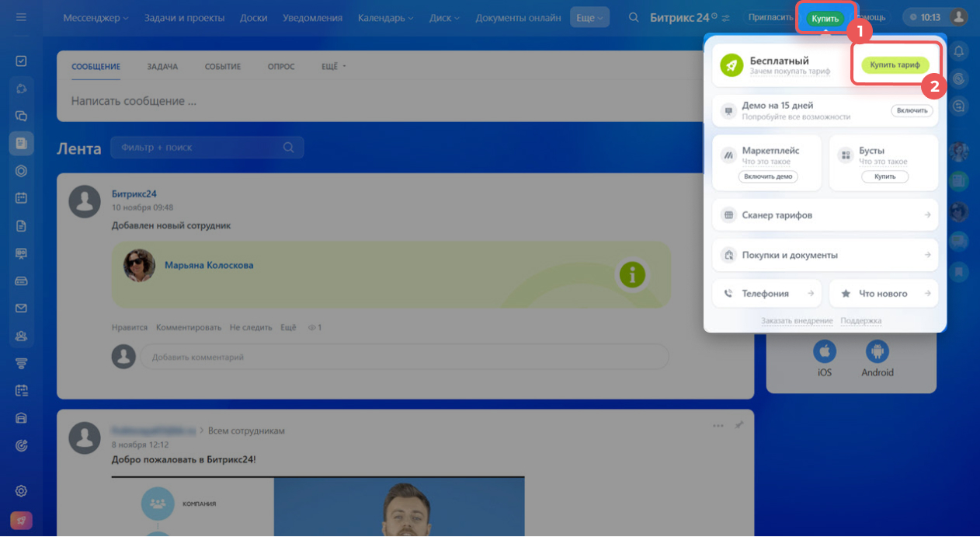This screenshot has height=537, width=980.
Task: Click the tasks checkmark icon in the sidebar
Action: click(21, 61)
